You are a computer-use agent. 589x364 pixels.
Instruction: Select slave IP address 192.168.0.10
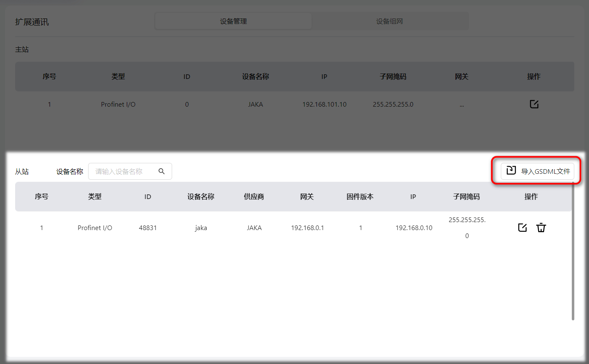pyautogui.click(x=414, y=228)
